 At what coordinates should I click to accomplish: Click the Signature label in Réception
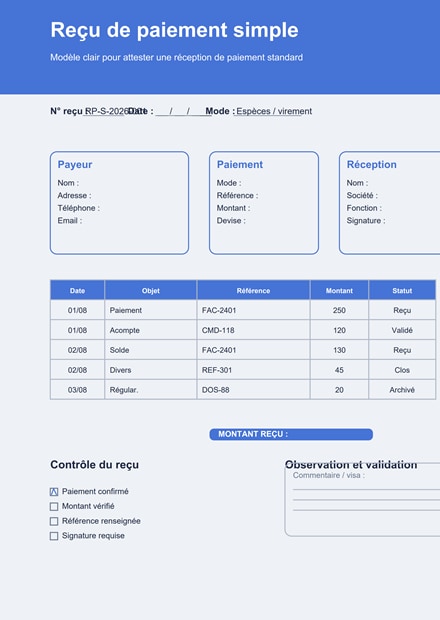366,221
